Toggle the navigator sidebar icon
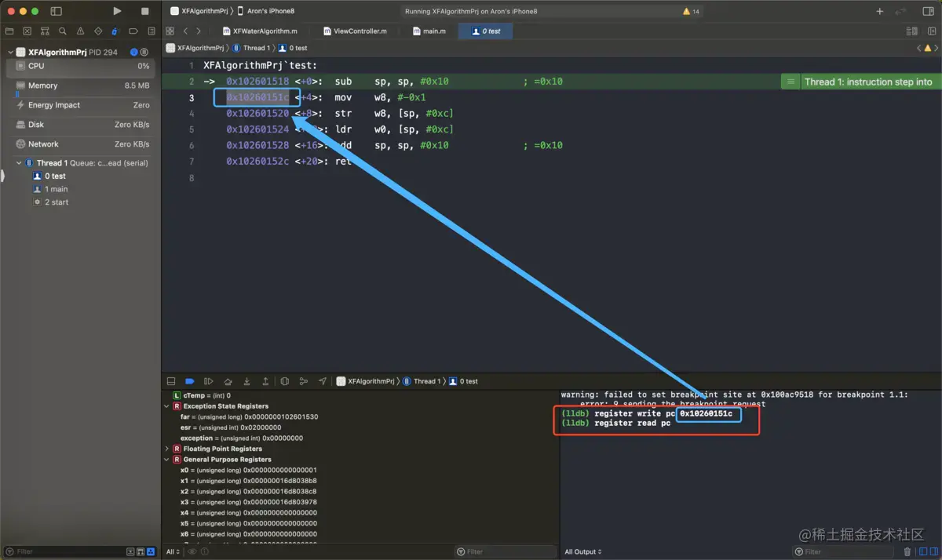This screenshot has height=560, width=942. (56, 11)
